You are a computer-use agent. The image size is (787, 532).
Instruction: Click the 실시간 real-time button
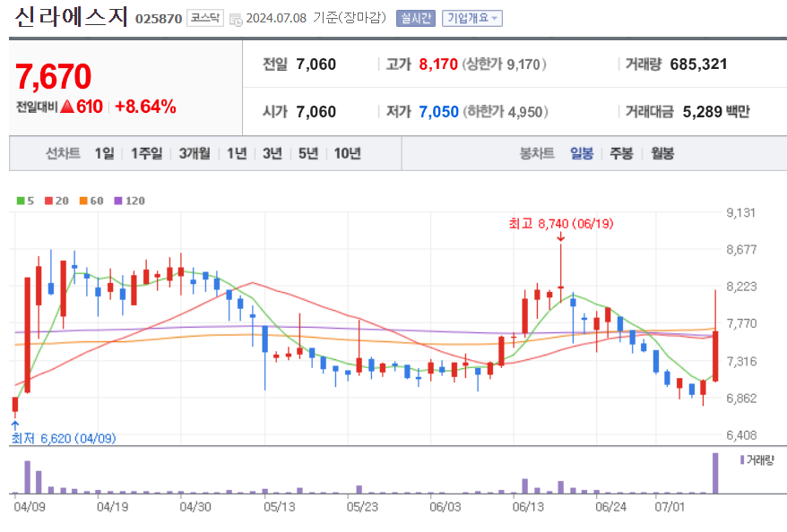point(416,18)
